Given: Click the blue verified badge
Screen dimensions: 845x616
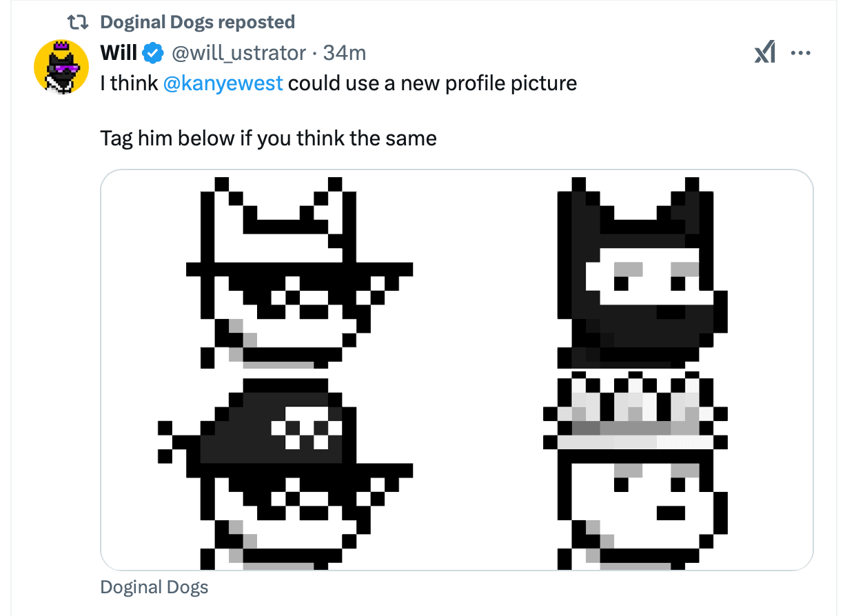Looking at the screenshot, I should (x=153, y=52).
